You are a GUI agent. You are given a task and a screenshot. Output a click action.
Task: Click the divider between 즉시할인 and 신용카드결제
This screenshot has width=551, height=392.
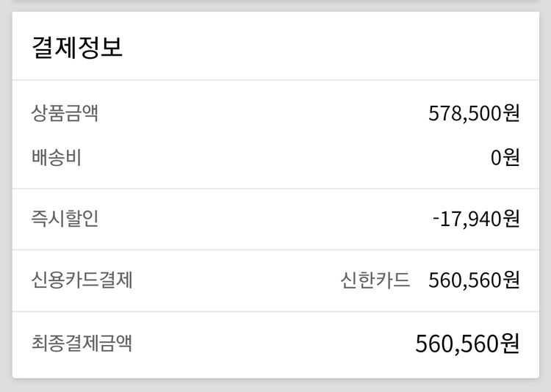pyautogui.click(x=275, y=250)
